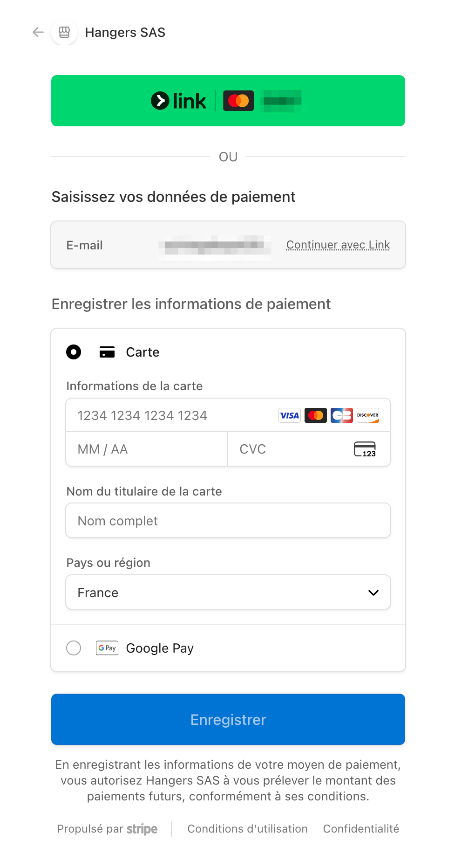This screenshot has width=475, height=868.
Task: Click the MM / AA expiry field
Action: [x=147, y=449]
